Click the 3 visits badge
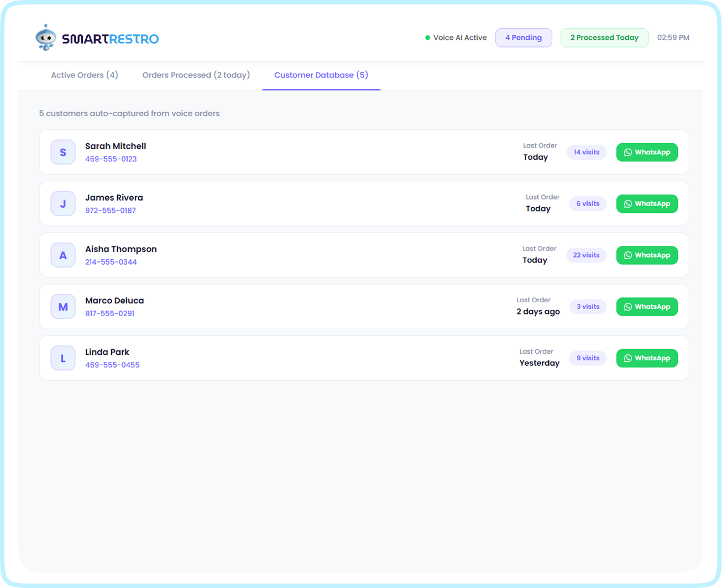This screenshot has width=722, height=588. pos(588,307)
